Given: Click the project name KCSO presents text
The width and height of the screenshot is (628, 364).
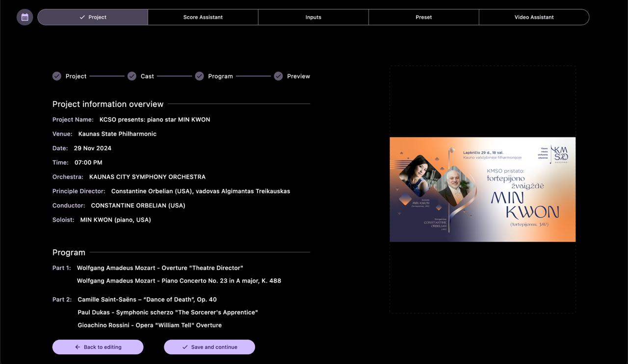Looking at the screenshot, I should pyautogui.click(x=155, y=119).
